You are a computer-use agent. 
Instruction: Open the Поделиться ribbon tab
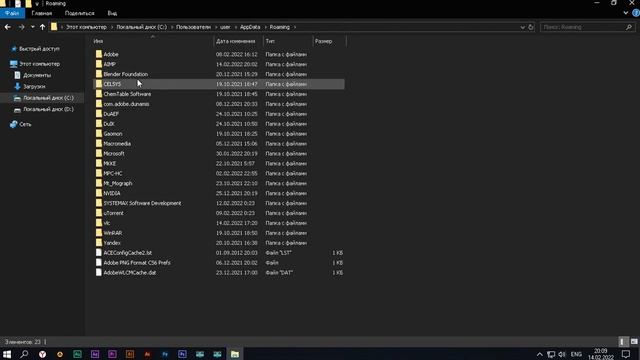80,13
